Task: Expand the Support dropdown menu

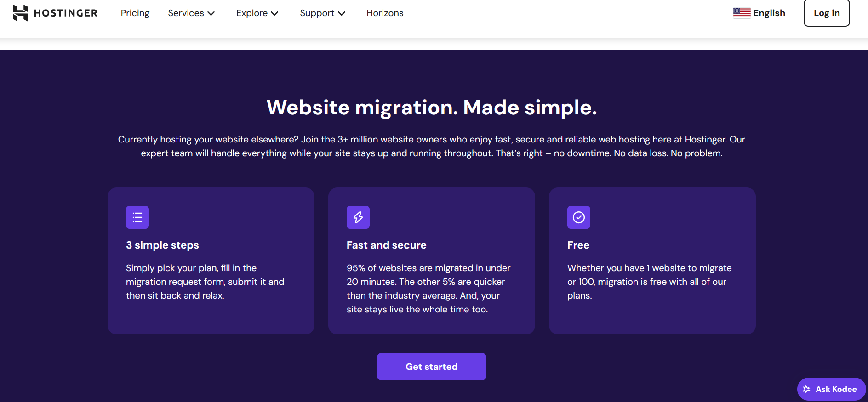Action: [322, 13]
